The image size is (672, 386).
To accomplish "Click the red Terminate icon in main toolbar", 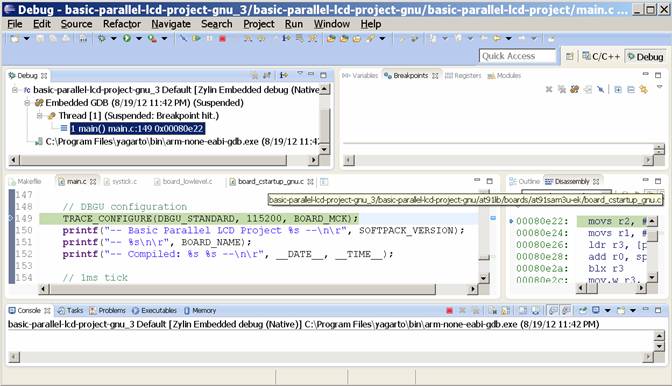I will tap(222, 39).
